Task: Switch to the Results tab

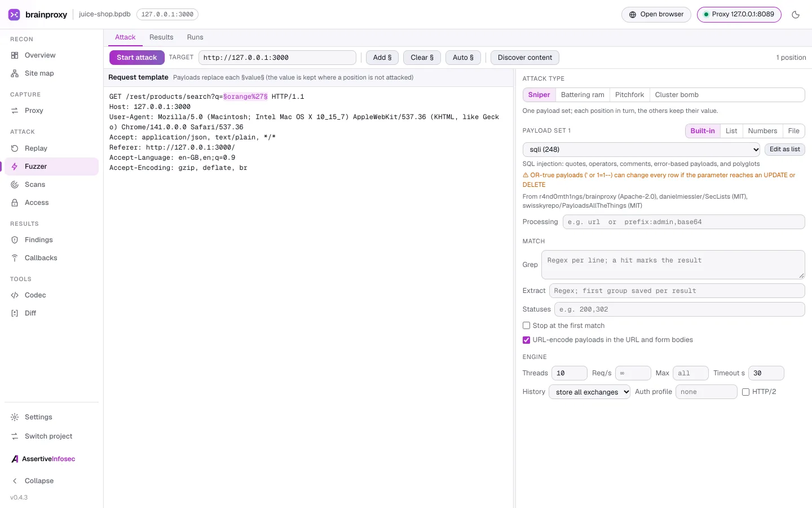Action: (x=161, y=37)
